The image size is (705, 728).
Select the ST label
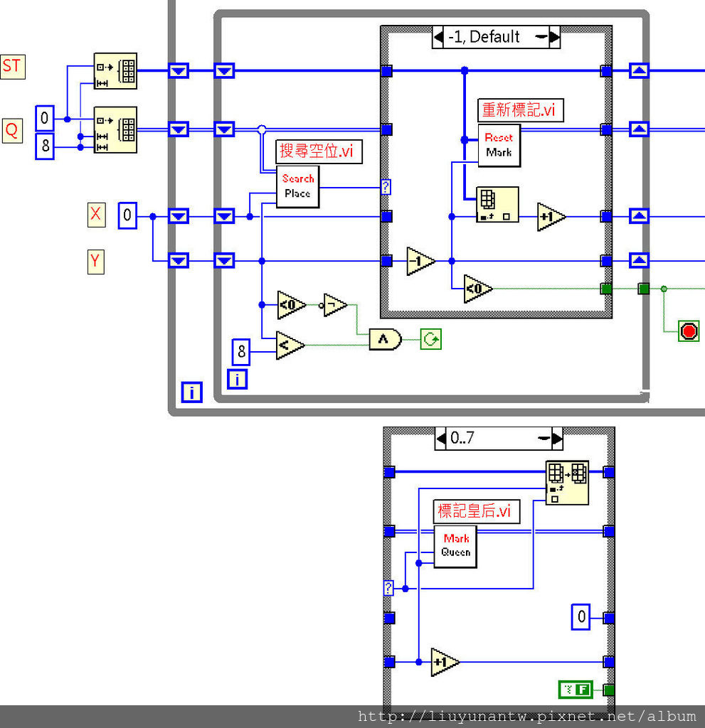click(x=13, y=66)
